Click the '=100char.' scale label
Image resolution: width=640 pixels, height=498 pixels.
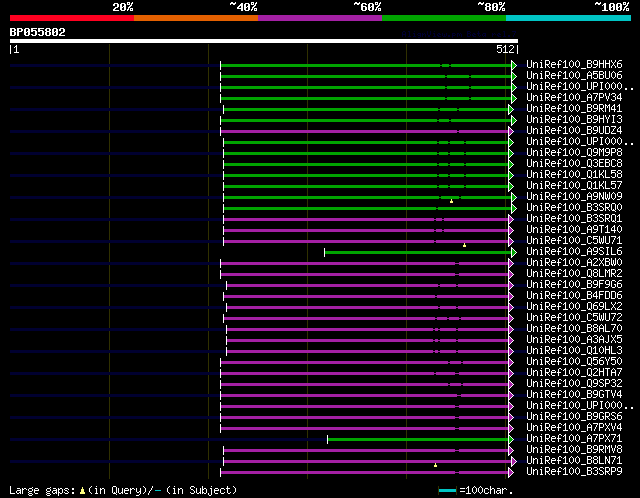(486, 490)
